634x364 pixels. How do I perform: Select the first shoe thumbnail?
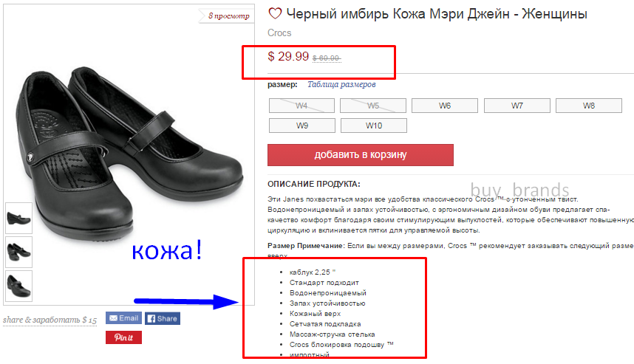(x=18, y=218)
